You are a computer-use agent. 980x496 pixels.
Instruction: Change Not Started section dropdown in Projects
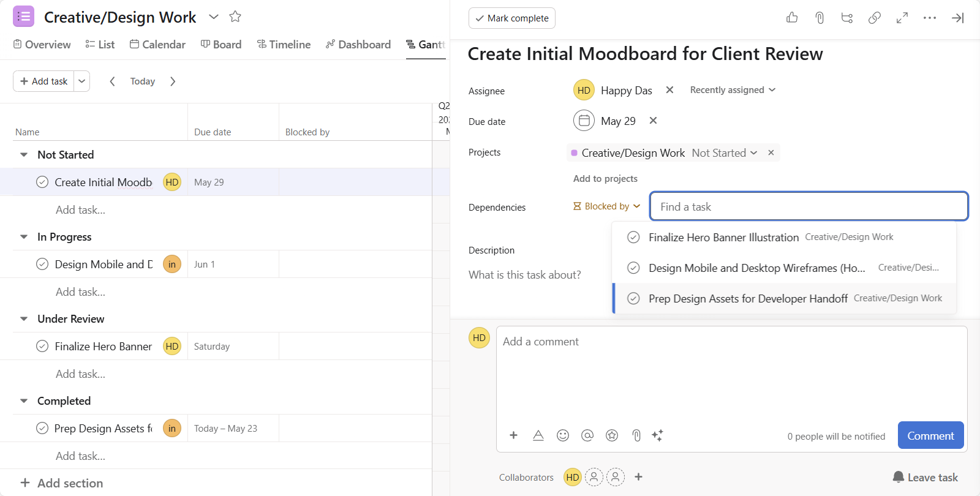(x=725, y=152)
